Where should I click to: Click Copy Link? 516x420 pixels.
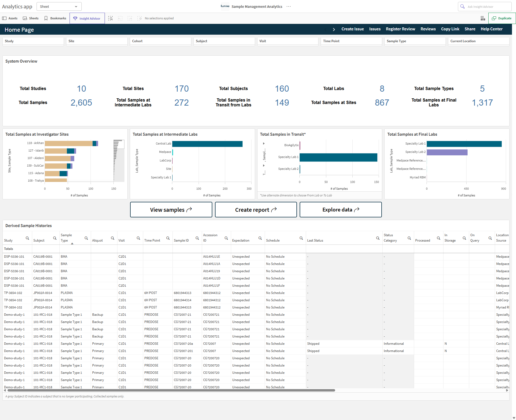(450, 29)
